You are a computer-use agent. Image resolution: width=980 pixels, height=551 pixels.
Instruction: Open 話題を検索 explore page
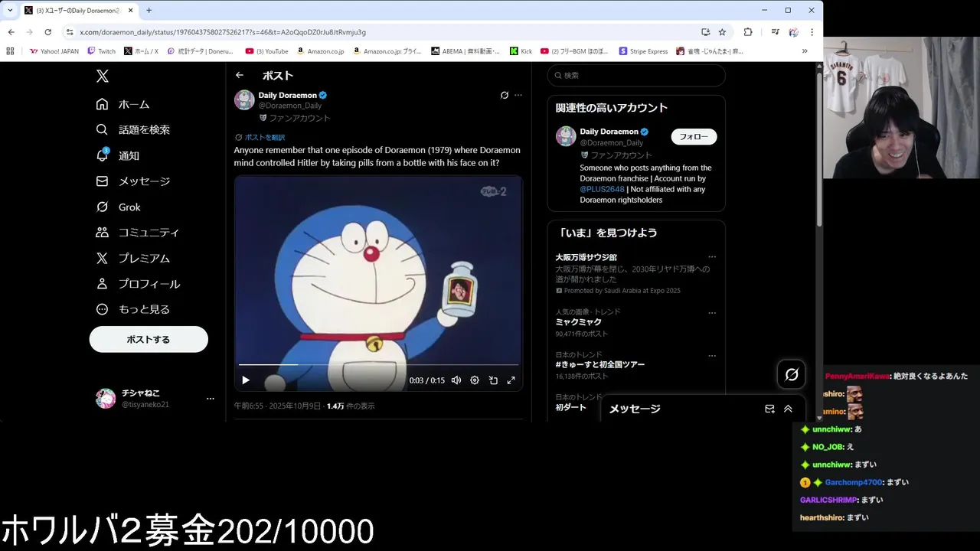132,130
